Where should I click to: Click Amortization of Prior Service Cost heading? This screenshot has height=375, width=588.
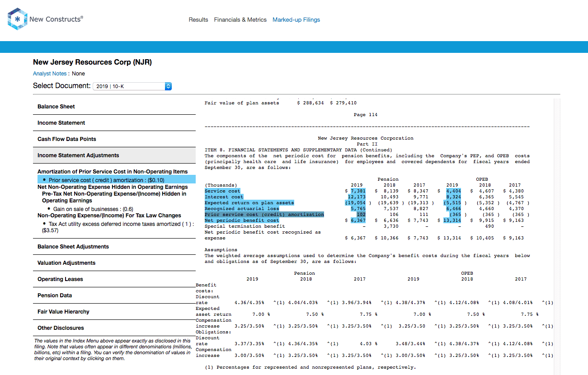[113, 172]
